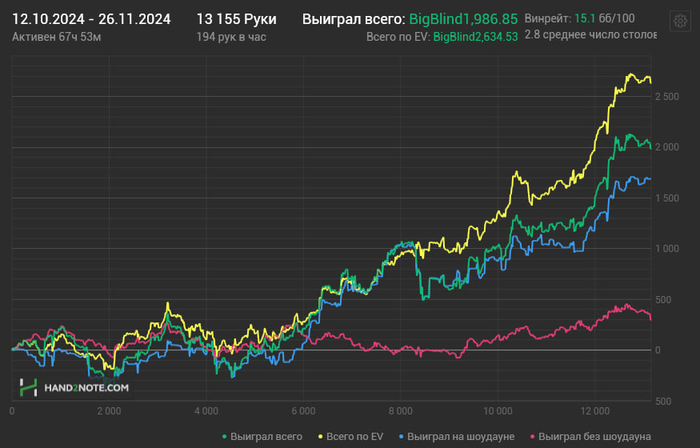Click the '4 000' x-axis label
Image resolution: width=700 pixels, height=448 pixels.
(206, 411)
